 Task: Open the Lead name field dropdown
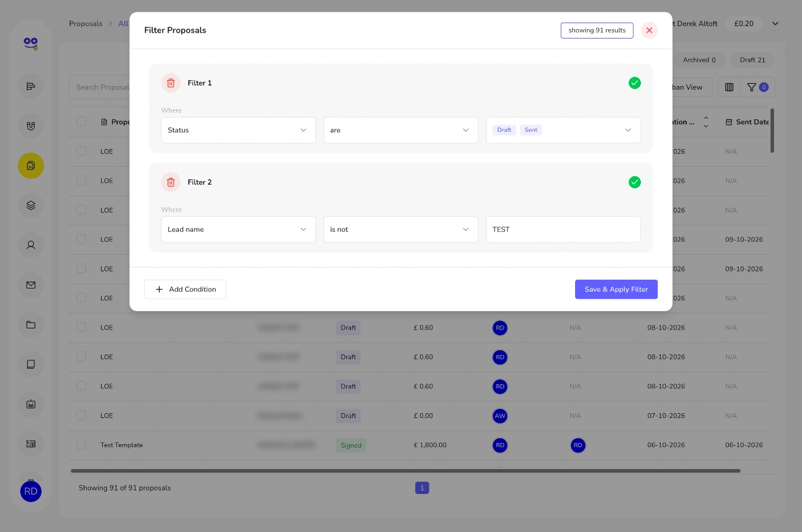click(238, 229)
